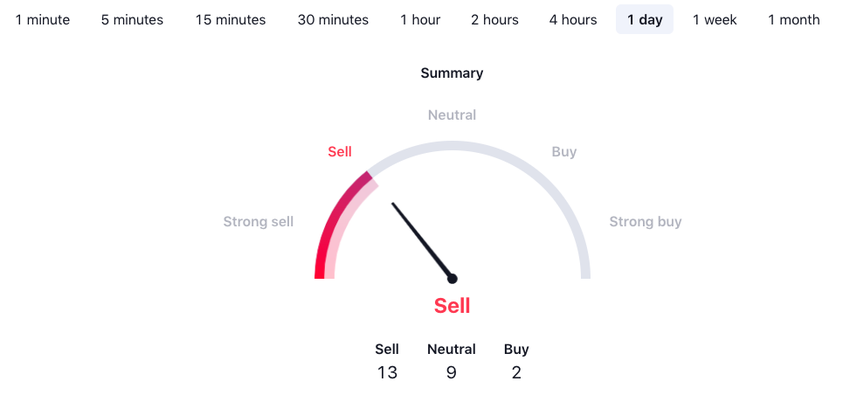Switch to the 1 minute timeframe
The height and width of the screenshot is (402, 850).
(x=43, y=20)
